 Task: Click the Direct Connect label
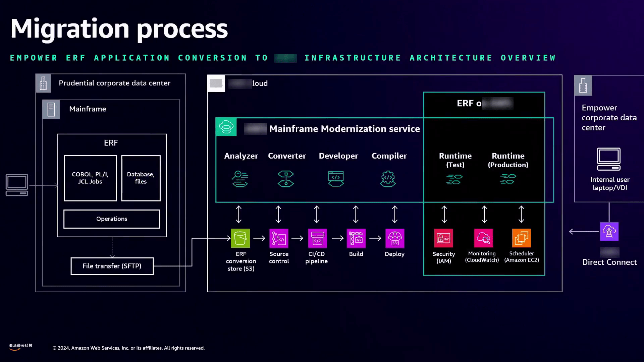click(x=609, y=262)
